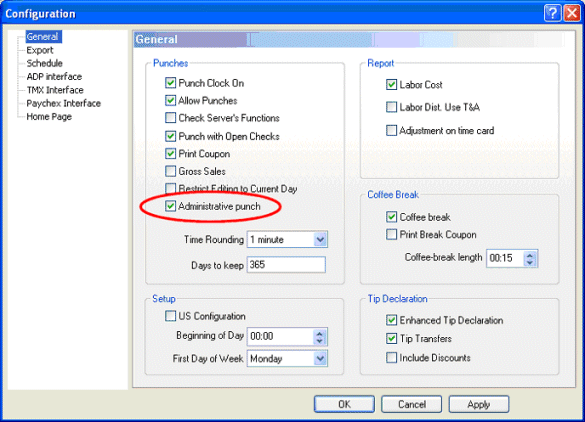
Task: Click the title bar Help question mark icon
Action: 553,13
